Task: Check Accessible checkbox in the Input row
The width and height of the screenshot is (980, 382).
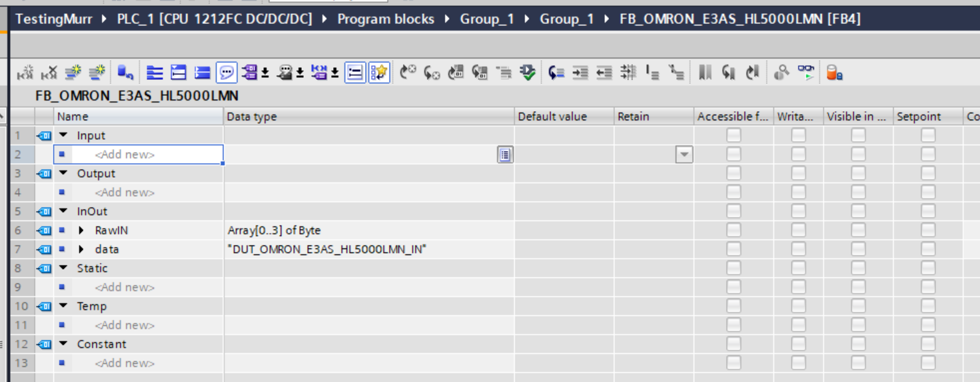Action: tap(733, 135)
